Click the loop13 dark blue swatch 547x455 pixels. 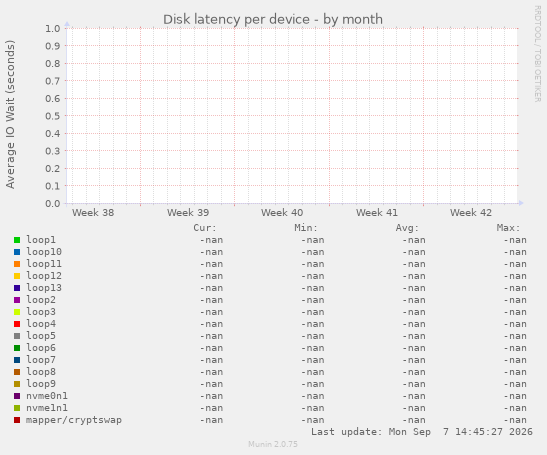[17, 288]
